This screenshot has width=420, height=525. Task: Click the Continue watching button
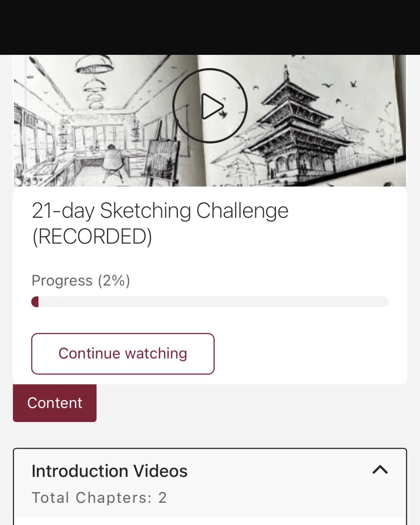pyautogui.click(x=123, y=353)
